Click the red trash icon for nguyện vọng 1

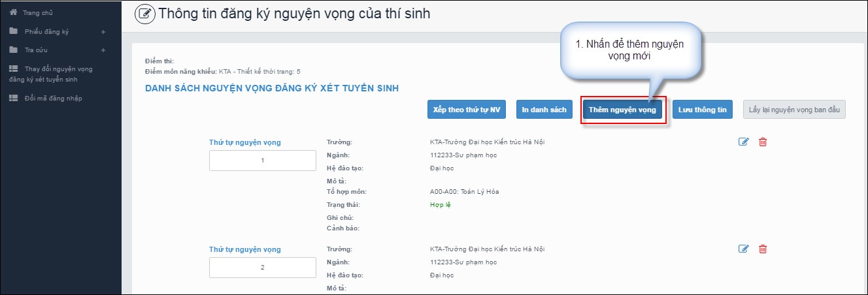pos(763,142)
